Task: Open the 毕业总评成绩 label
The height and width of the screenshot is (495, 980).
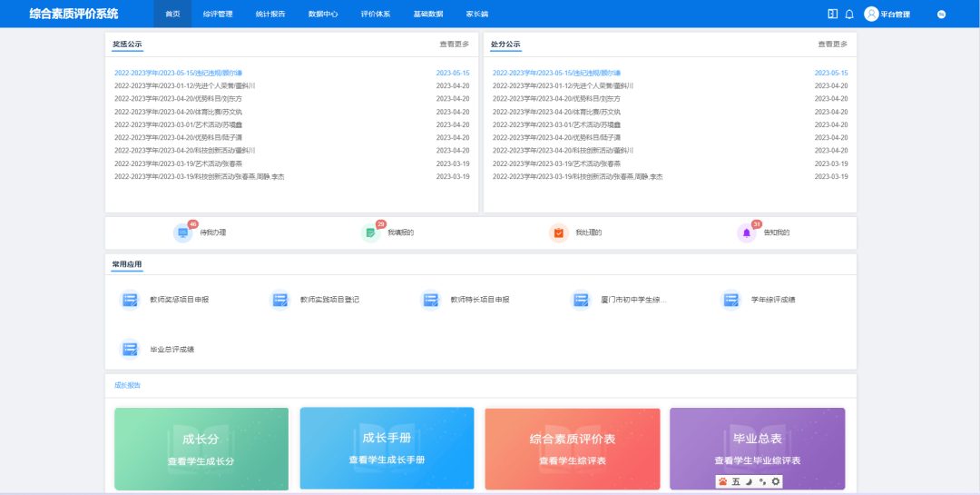Action: pos(171,349)
